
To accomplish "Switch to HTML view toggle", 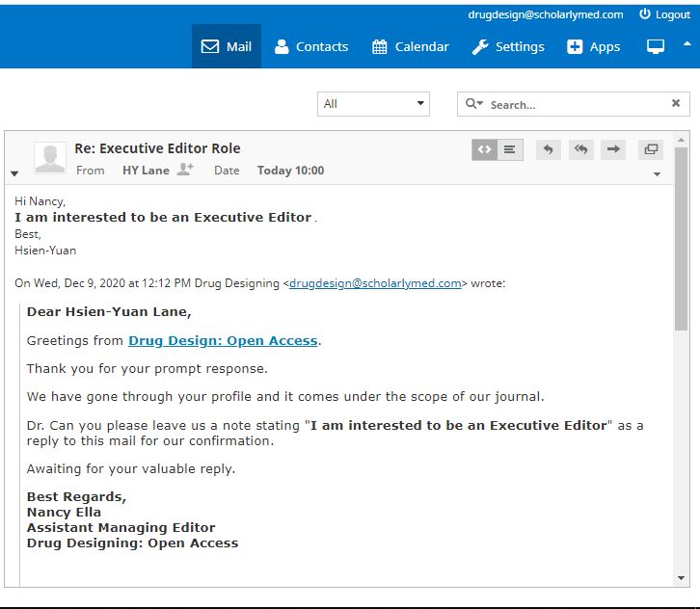I will click(x=484, y=149).
